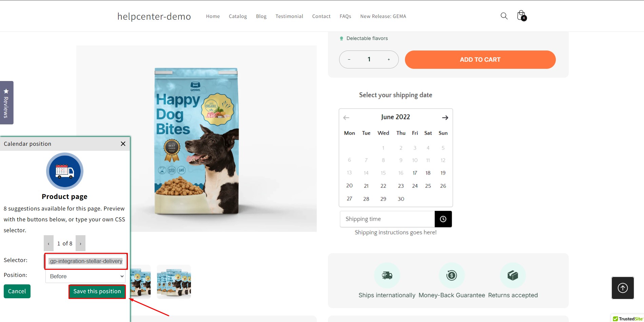
Task: Open the shopping cart bag icon
Action: click(x=522, y=16)
